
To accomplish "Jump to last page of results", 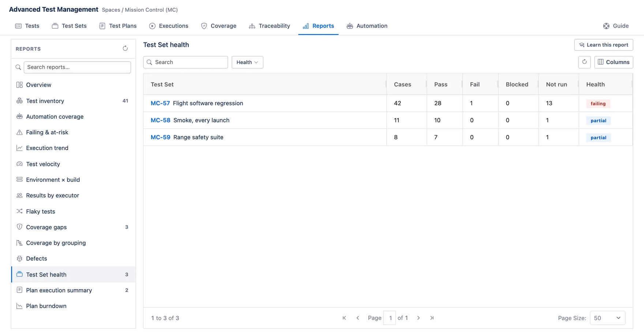I will [432, 318].
